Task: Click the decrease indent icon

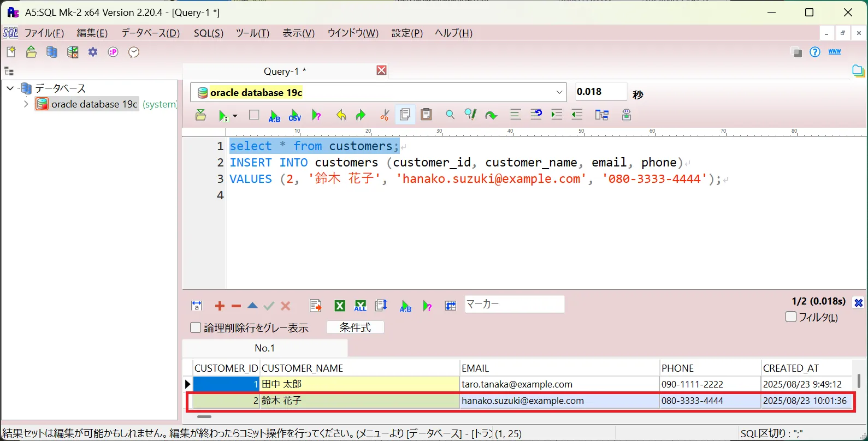Action: click(577, 114)
